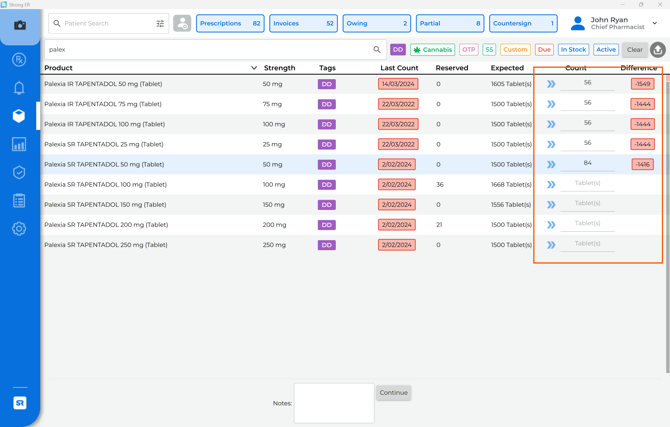Image resolution: width=670 pixels, height=427 pixels.
Task: Open the Prescriptions tab
Action: (230, 23)
